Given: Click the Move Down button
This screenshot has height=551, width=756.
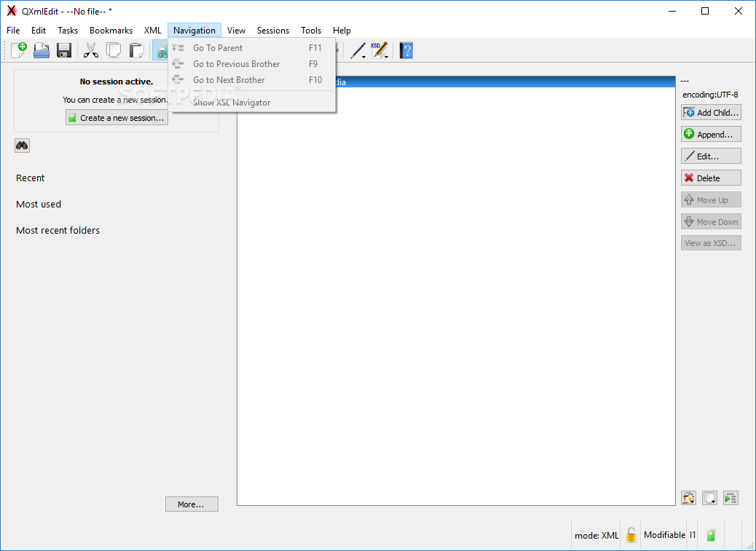Looking at the screenshot, I should tap(711, 221).
